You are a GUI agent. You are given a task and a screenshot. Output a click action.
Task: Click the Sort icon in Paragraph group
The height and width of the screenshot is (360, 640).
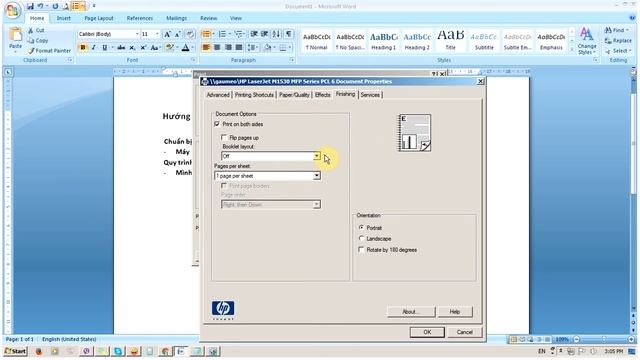[x=276, y=34]
